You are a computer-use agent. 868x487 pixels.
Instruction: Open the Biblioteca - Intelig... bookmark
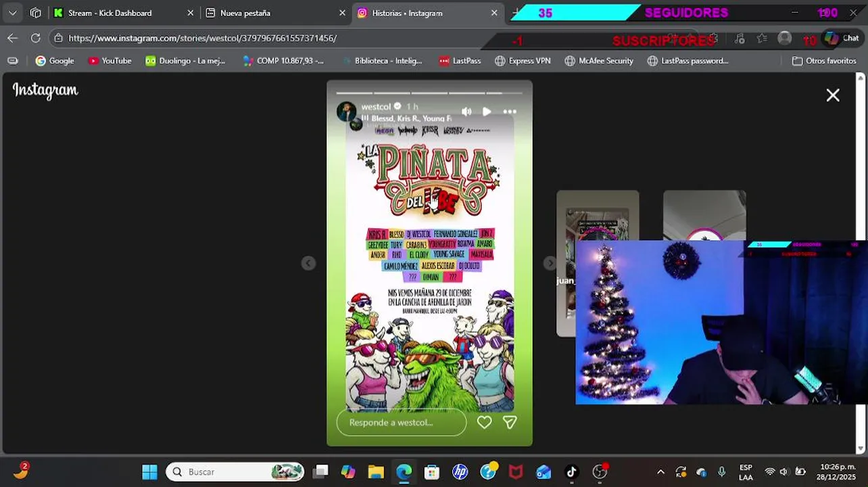coord(381,61)
